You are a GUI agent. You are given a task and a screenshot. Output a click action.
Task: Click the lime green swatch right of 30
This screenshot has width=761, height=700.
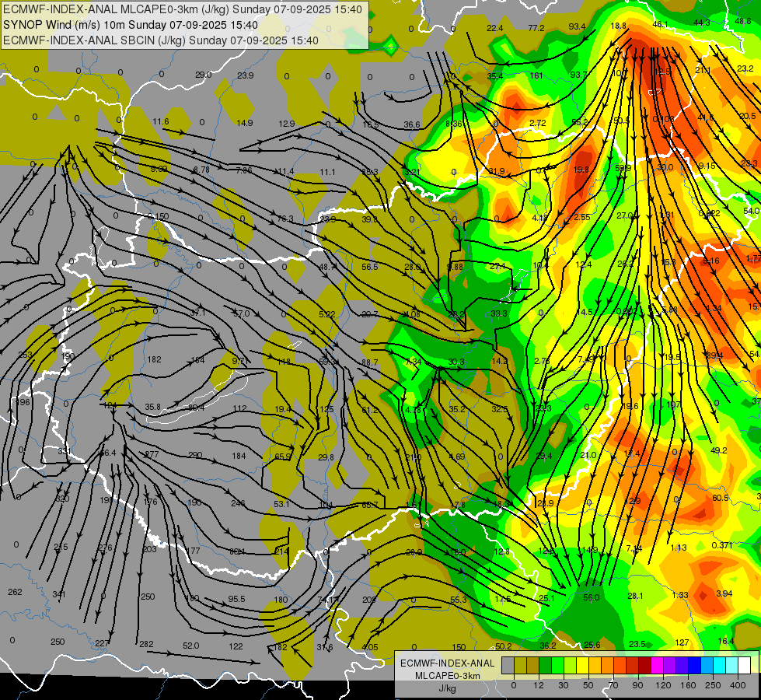[571, 666]
